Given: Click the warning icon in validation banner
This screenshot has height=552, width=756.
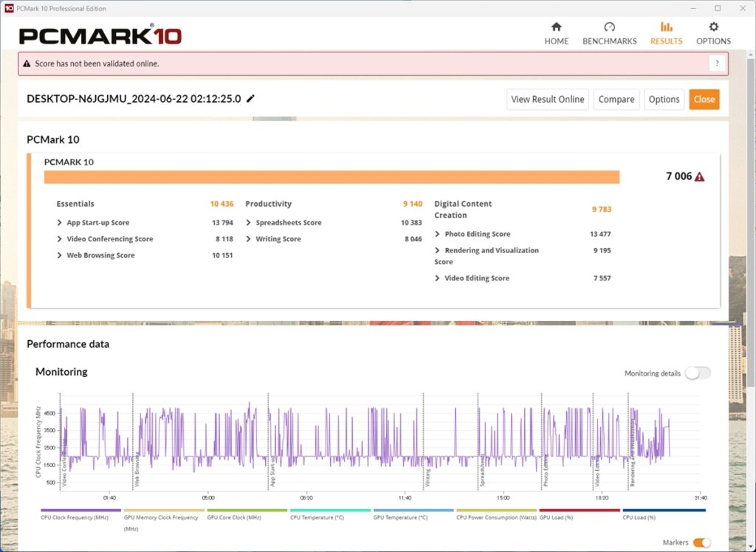Looking at the screenshot, I should point(27,63).
